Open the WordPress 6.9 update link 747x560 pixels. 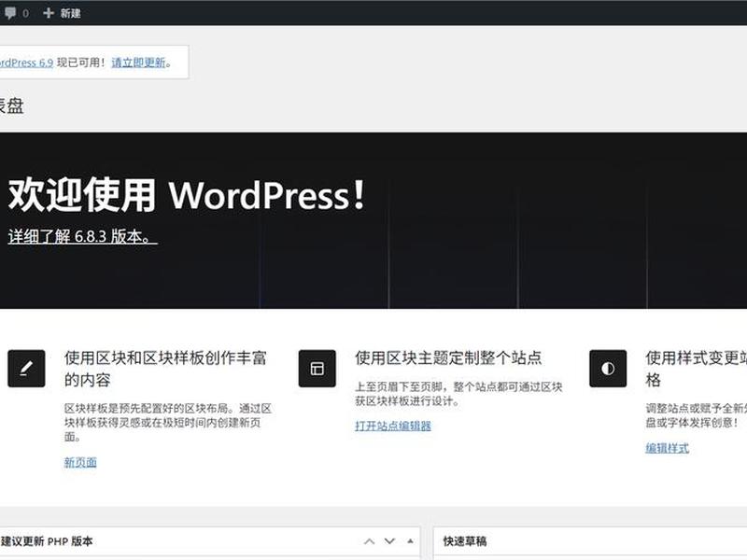click(x=26, y=63)
